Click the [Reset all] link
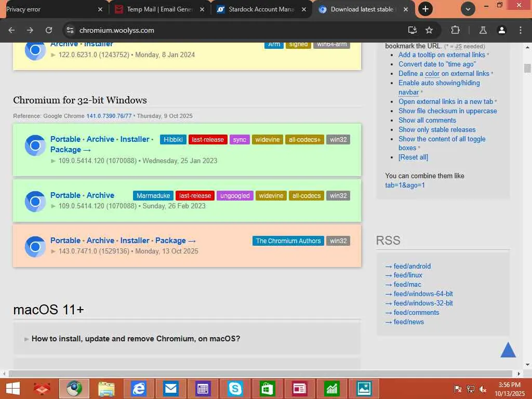The width and height of the screenshot is (532, 399). click(413, 157)
